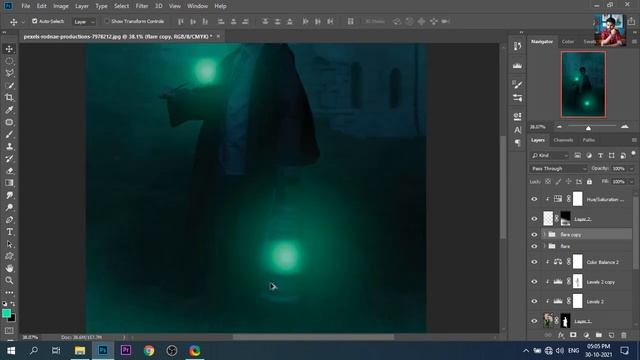Delete the selected layer
Screen dimensions: 640x360
coord(624,335)
